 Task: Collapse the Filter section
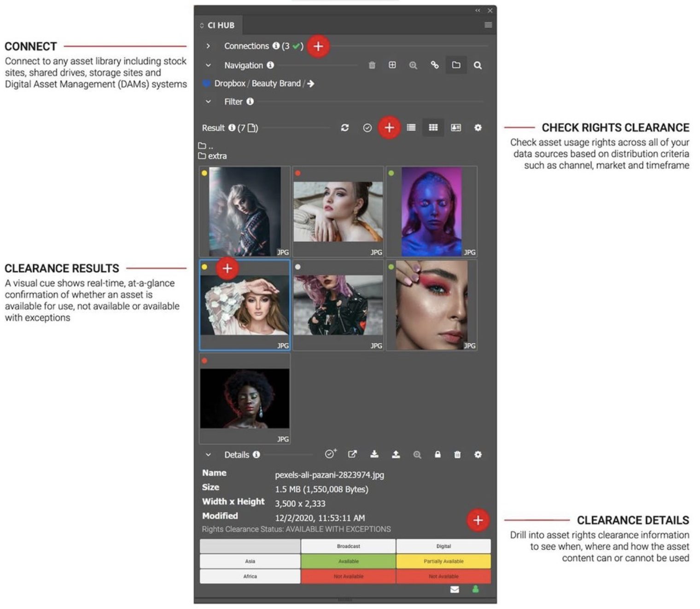click(208, 101)
